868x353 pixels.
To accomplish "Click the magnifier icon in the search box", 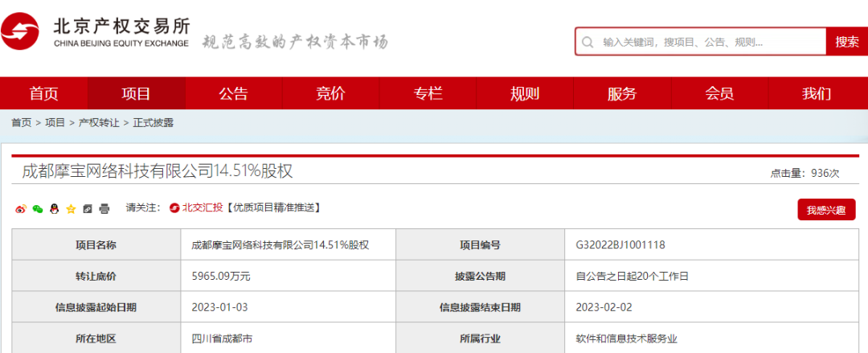I will coord(588,42).
